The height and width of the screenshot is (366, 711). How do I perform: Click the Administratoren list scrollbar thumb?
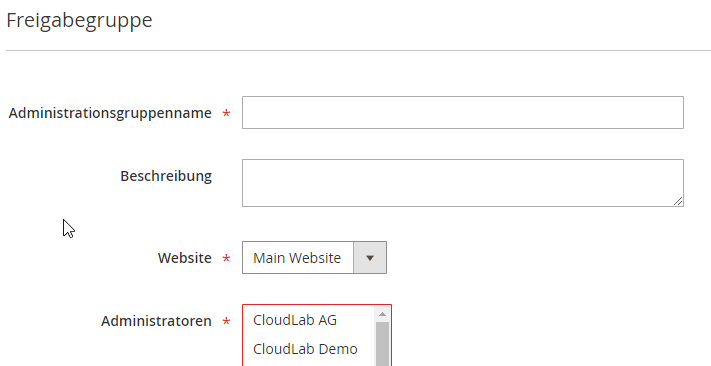pos(382,344)
